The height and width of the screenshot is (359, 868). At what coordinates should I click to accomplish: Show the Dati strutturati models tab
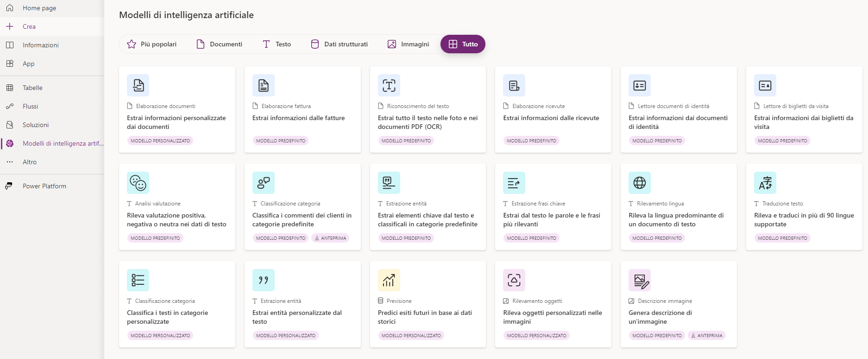click(x=339, y=44)
